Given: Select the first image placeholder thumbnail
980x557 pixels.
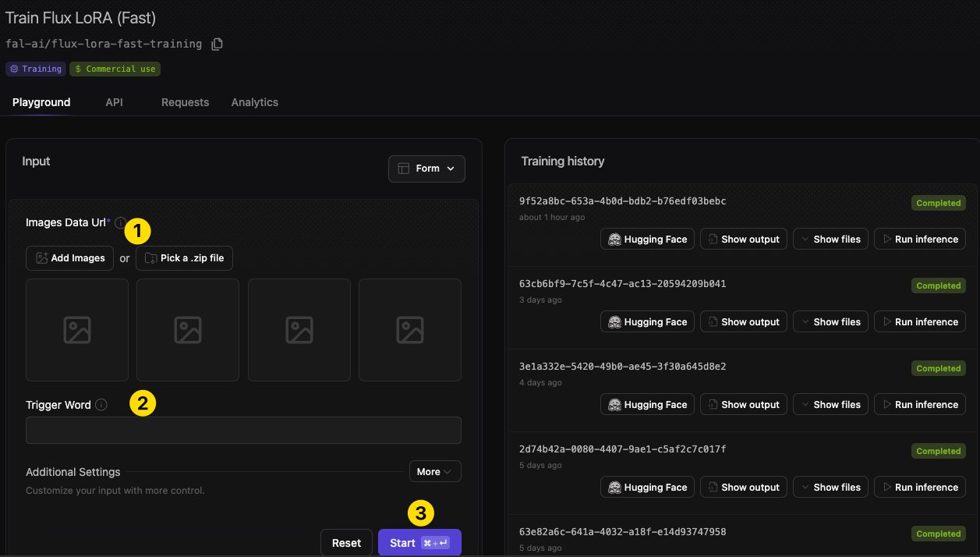Looking at the screenshot, I should [77, 330].
